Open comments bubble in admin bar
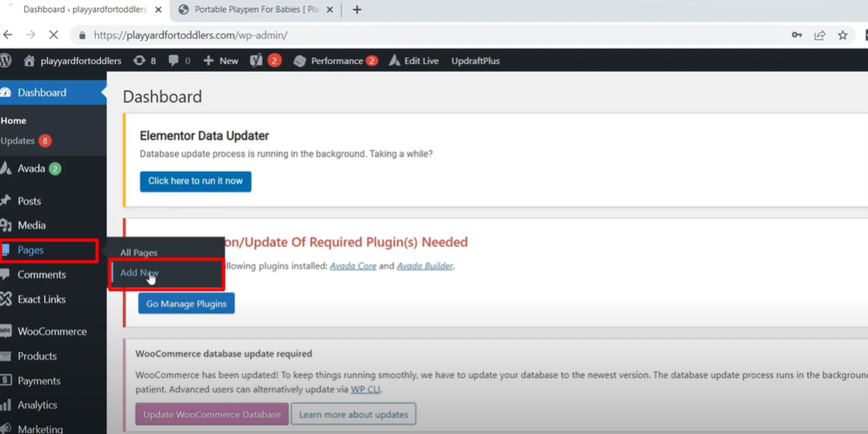The image size is (868, 434). [173, 60]
